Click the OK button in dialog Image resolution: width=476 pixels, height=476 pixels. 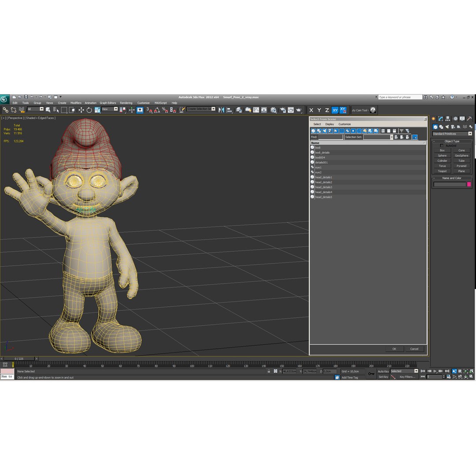pyautogui.click(x=394, y=349)
